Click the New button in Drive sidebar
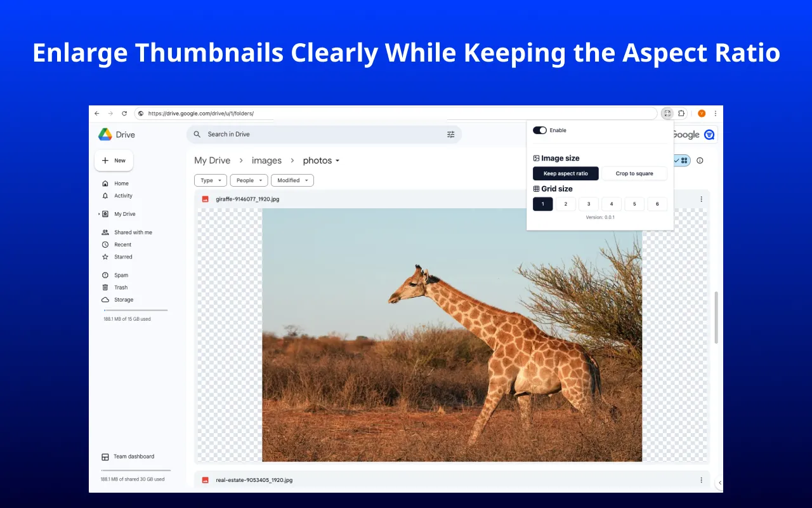This screenshot has width=812, height=508. click(114, 160)
